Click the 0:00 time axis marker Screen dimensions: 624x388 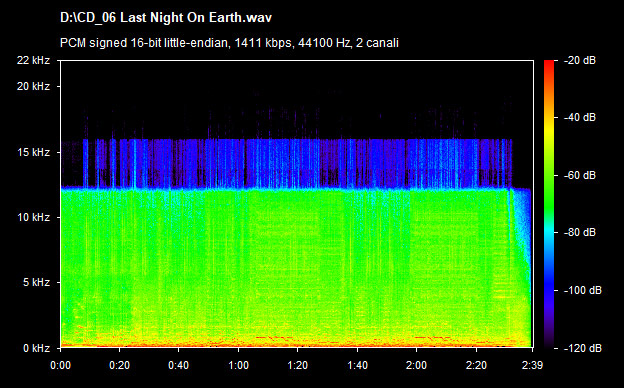point(60,365)
